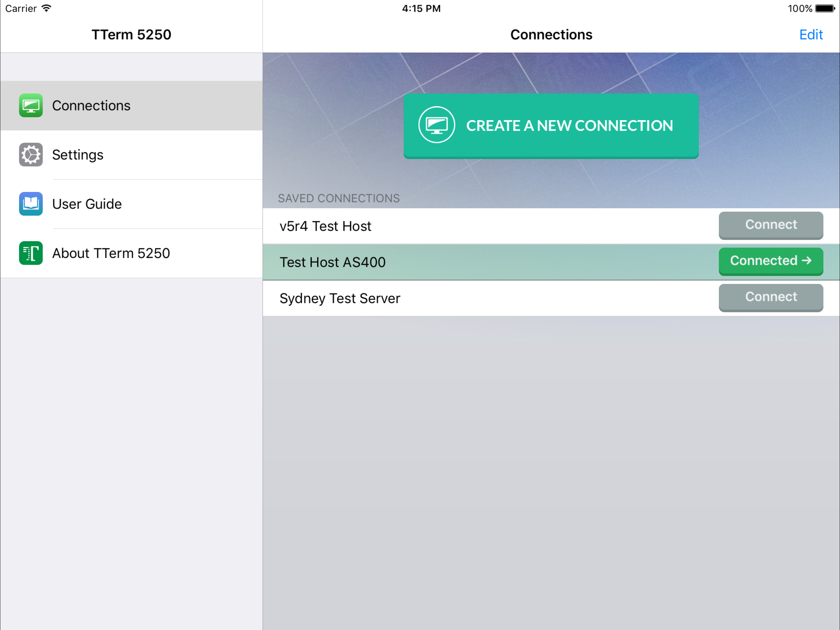840x630 pixels.
Task: Click the battery indicator in status bar
Action: click(x=825, y=8)
